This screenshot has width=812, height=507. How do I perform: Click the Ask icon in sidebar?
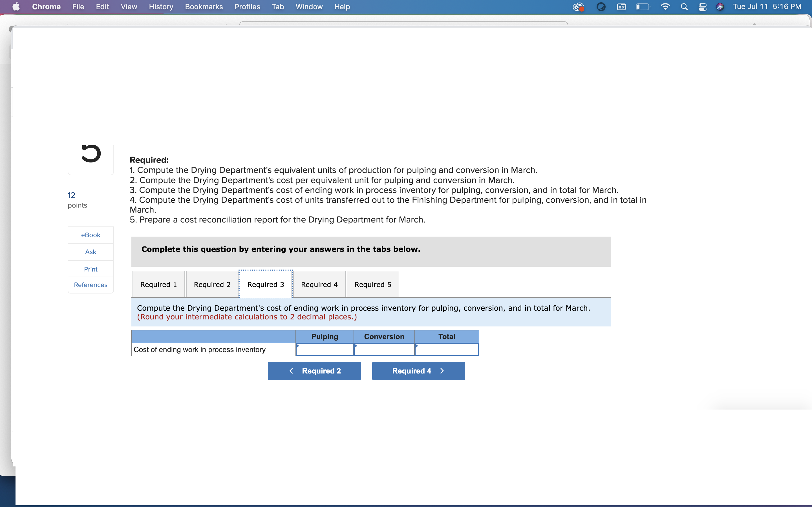point(90,252)
